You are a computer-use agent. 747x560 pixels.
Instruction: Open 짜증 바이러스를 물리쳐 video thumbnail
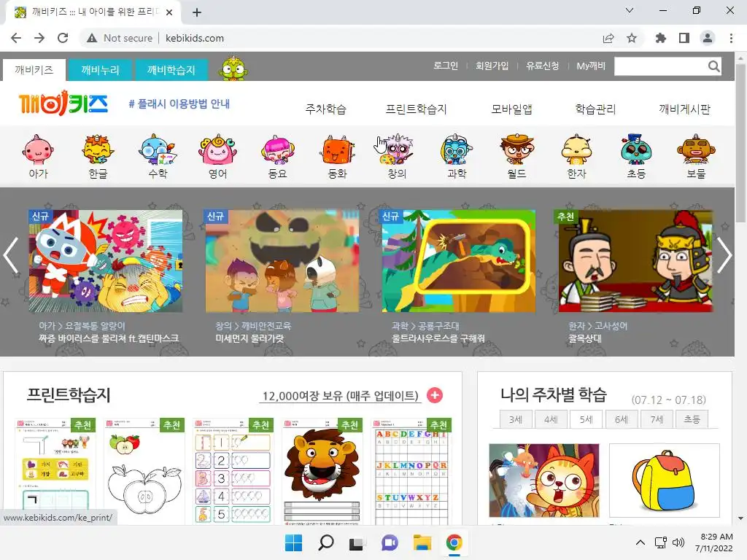(106, 261)
